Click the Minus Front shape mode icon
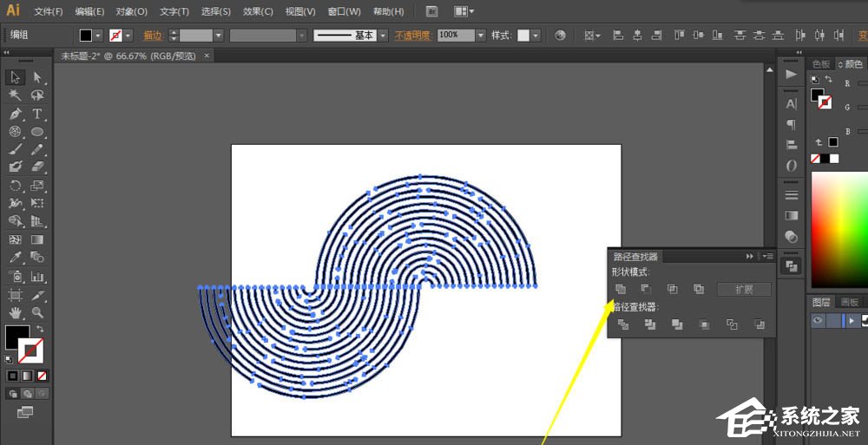Image resolution: width=868 pixels, height=445 pixels. [644, 290]
